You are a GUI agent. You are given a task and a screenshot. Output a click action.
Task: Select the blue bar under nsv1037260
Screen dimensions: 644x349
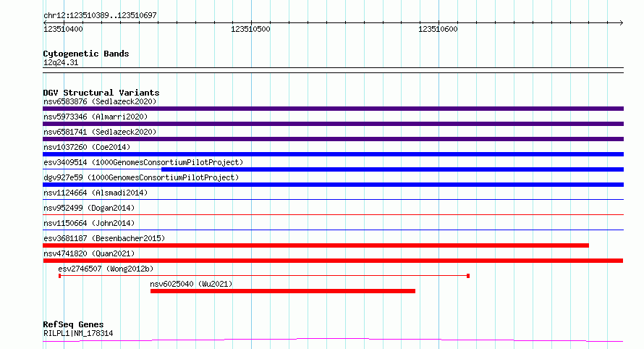point(333,154)
